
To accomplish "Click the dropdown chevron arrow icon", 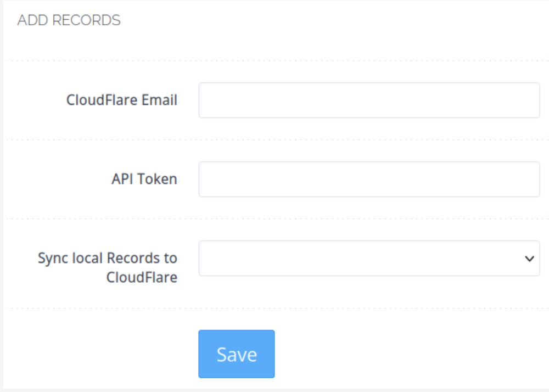I will 529,259.
